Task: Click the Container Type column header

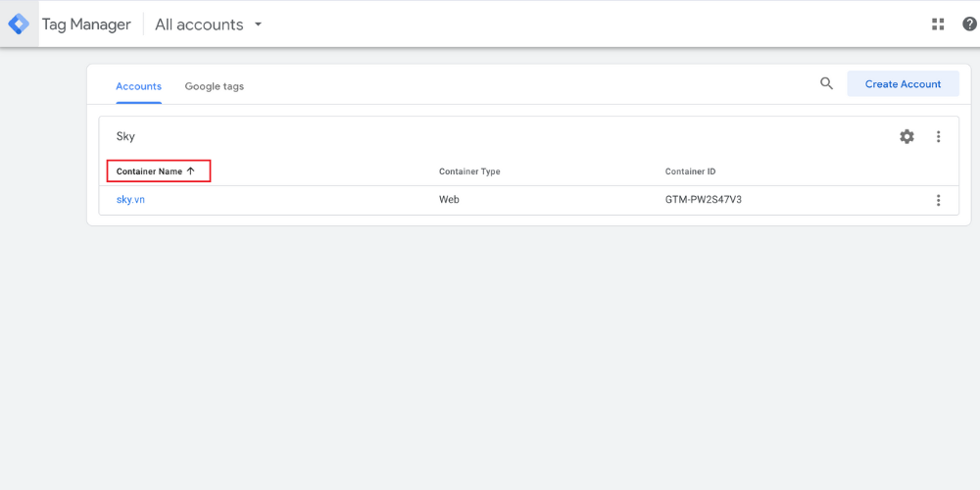Action: 469,171
